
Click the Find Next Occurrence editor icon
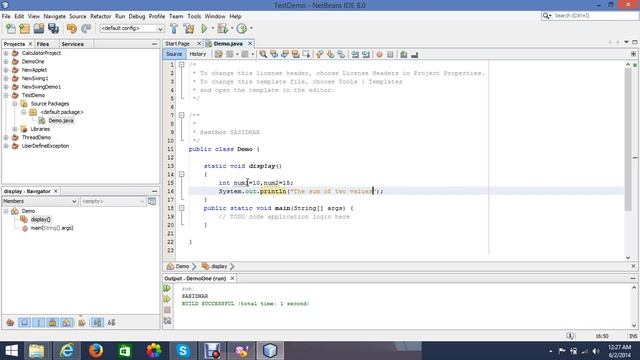[x=284, y=54]
